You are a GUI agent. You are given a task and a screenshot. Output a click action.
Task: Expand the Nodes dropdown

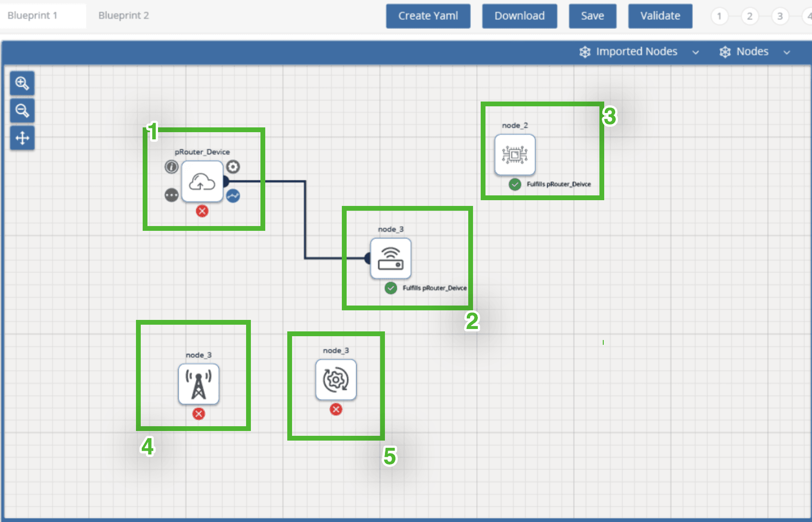tap(754, 52)
